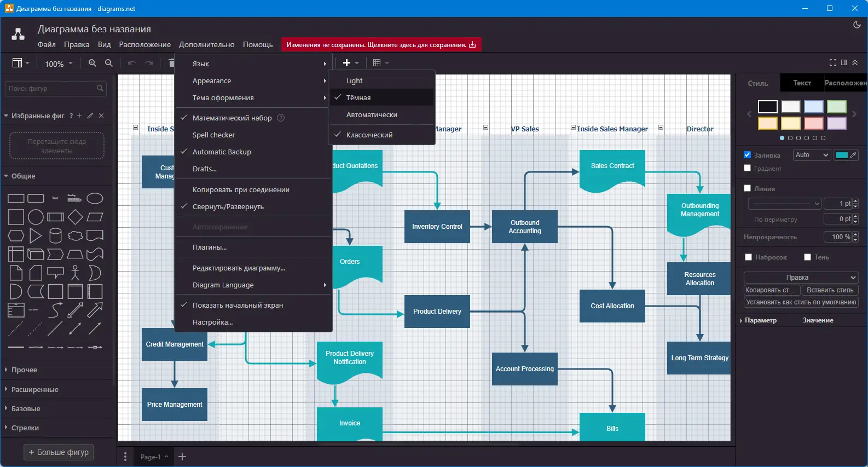
Task: Enable the Тень checkbox
Action: pos(807,257)
